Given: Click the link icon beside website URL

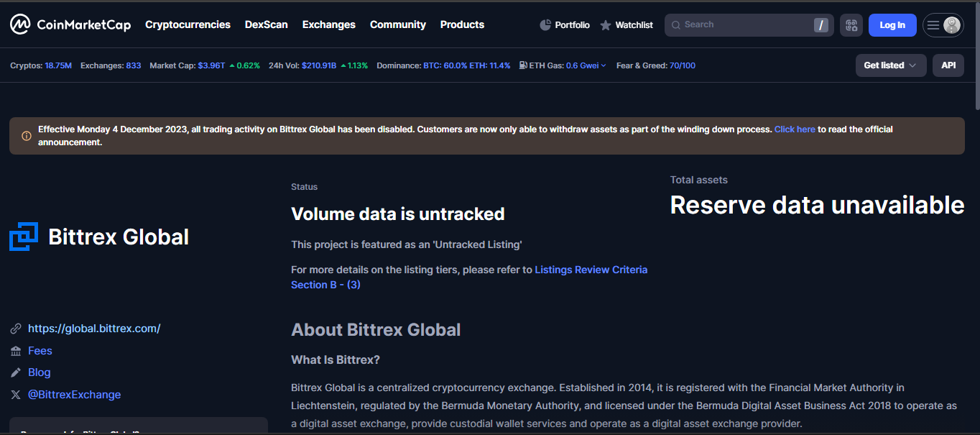Looking at the screenshot, I should point(16,329).
